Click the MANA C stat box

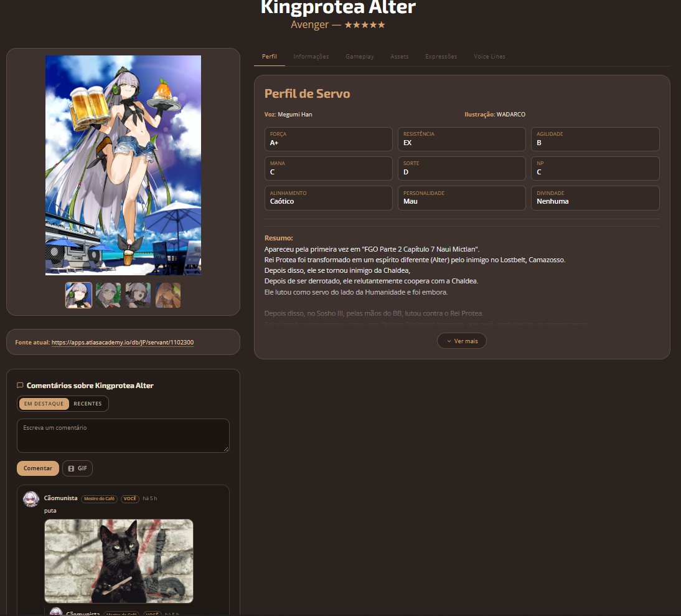pyautogui.click(x=328, y=168)
